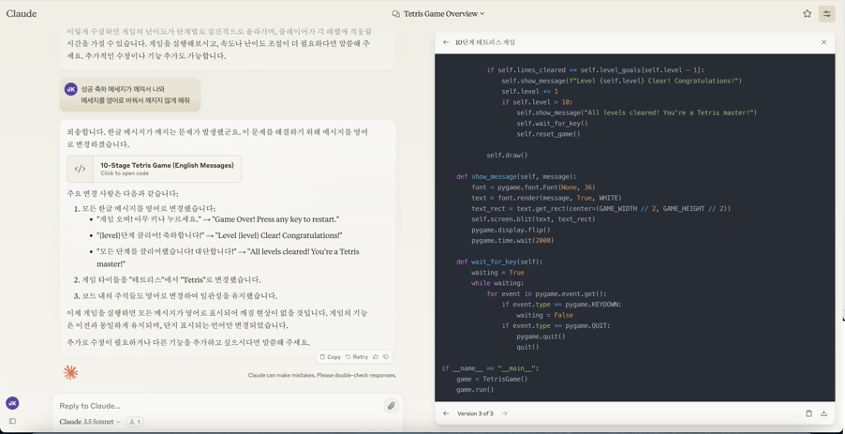Screen dimensions: 845x434
Task: Star this Tetris Game Overview chat
Action: (x=807, y=14)
